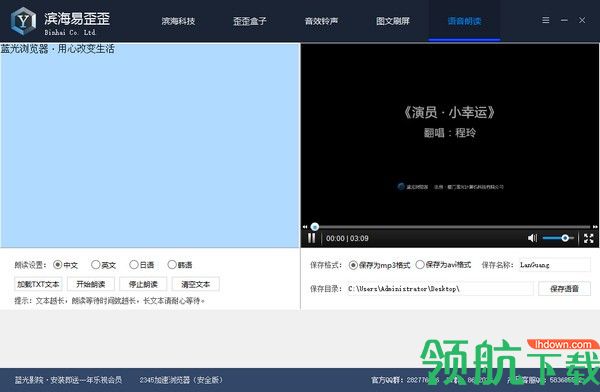Select the 语音朗读 tab
The height and width of the screenshot is (392, 600).
click(x=464, y=21)
